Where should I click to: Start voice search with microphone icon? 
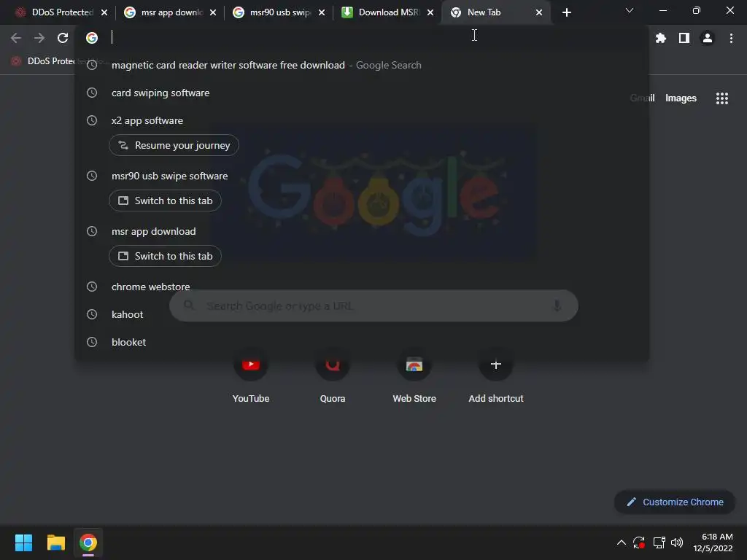(557, 306)
